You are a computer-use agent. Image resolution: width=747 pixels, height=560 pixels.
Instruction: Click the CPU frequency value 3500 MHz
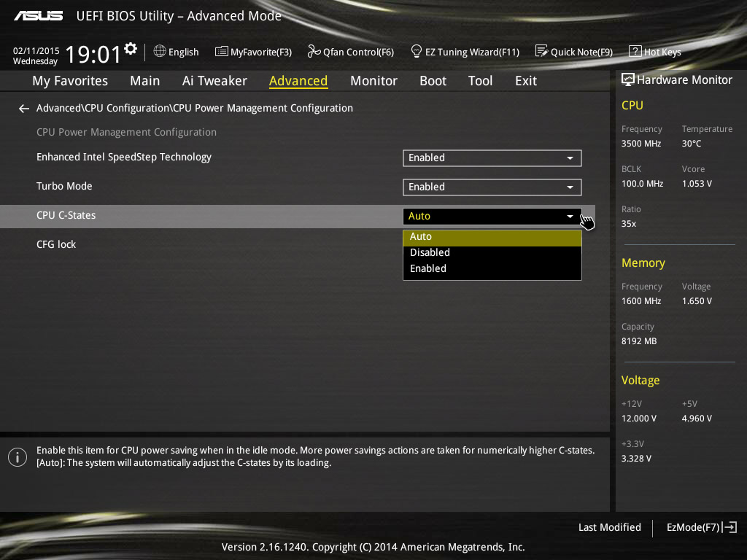coord(641,144)
